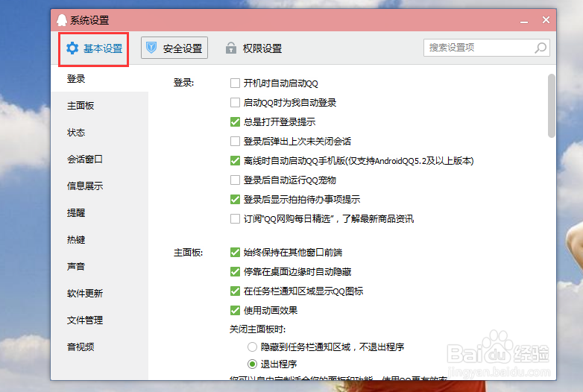This screenshot has height=392, width=583.
Task: Uncheck 登录后显示拍拍待办事项提示
Action: click(235, 200)
